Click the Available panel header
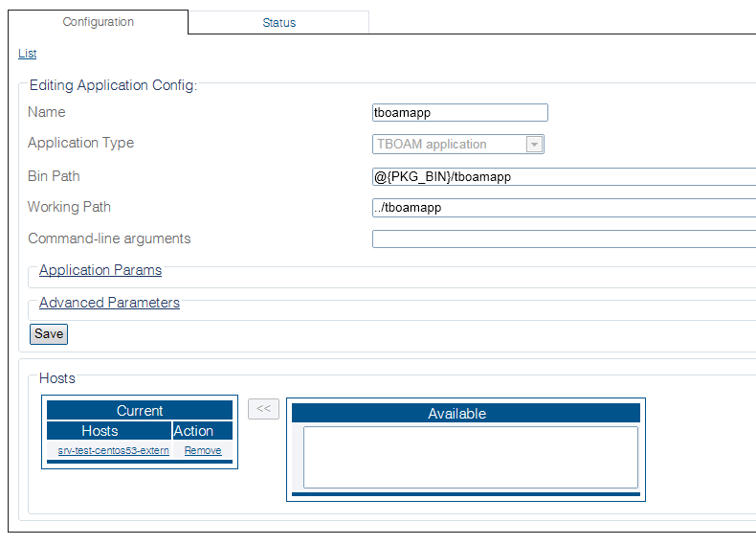The height and width of the screenshot is (545, 756). 456,414
